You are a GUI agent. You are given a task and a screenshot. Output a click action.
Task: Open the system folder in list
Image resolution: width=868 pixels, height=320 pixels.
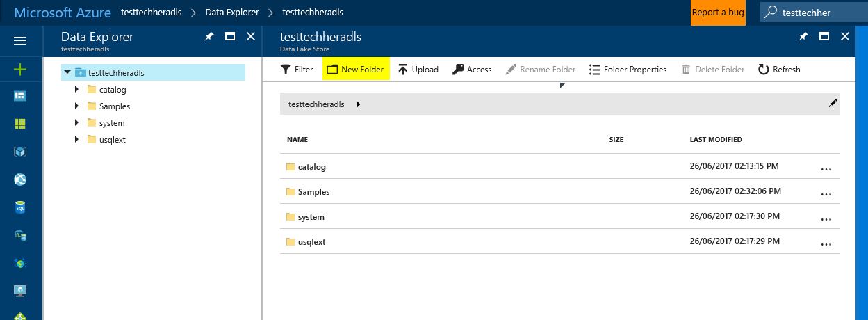click(x=311, y=217)
